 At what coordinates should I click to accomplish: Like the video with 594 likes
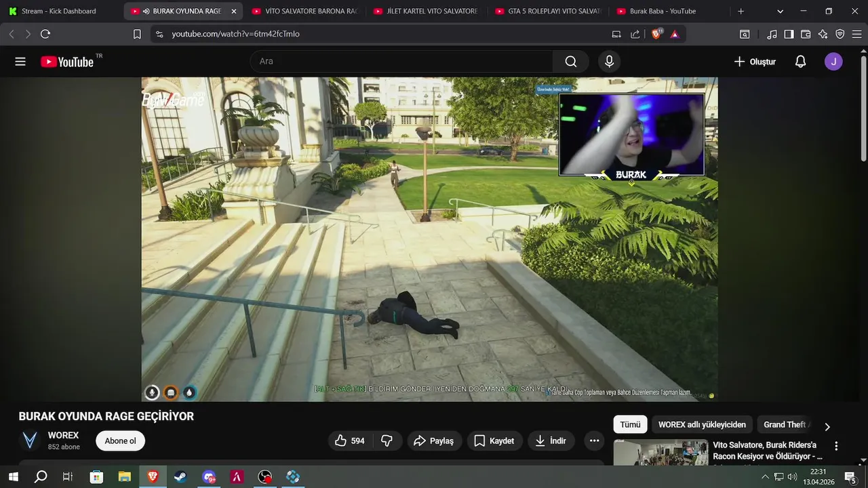tap(350, 441)
